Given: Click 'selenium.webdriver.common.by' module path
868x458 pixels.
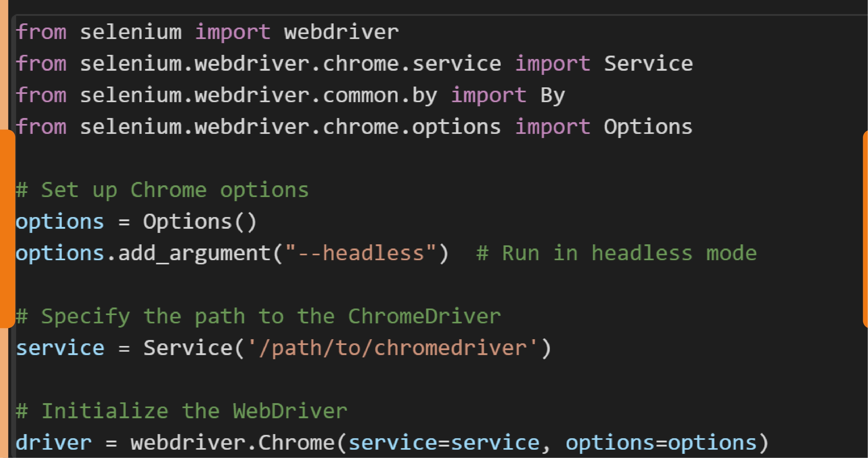Looking at the screenshot, I should click(258, 96).
